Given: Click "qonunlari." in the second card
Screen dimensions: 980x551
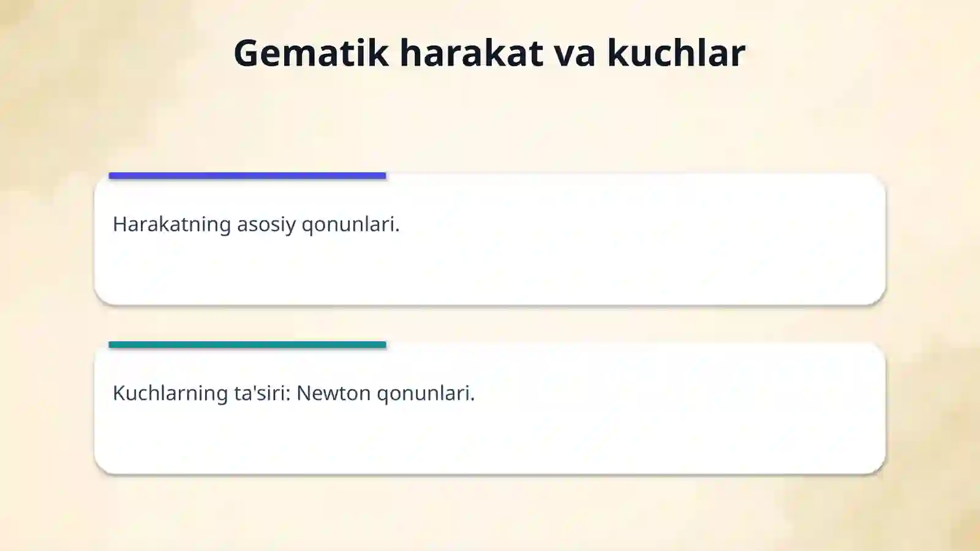Looking at the screenshot, I should pyautogui.click(x=426, y=394).
